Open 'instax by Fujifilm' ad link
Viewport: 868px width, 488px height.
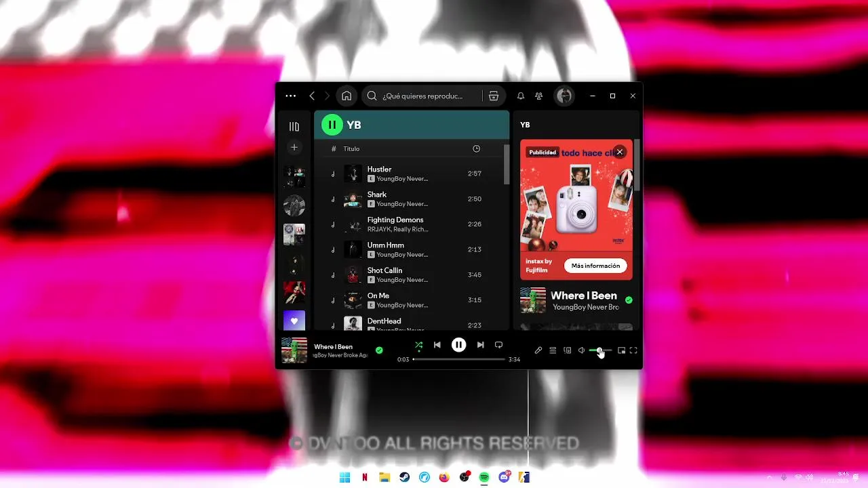click(539, 266)
